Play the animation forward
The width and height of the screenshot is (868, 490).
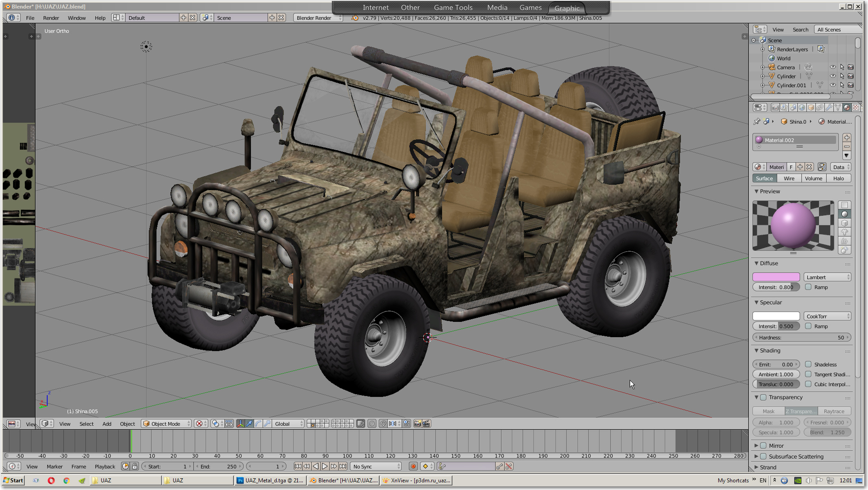coord(325,466)
